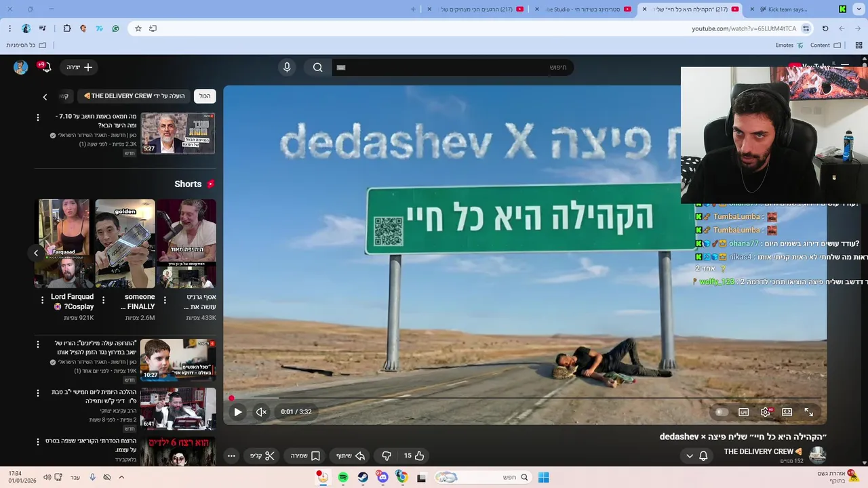Screen dimensions: 868x488
Task: Open the Chrome extensions puzzle icon
Action: (66, 28)
